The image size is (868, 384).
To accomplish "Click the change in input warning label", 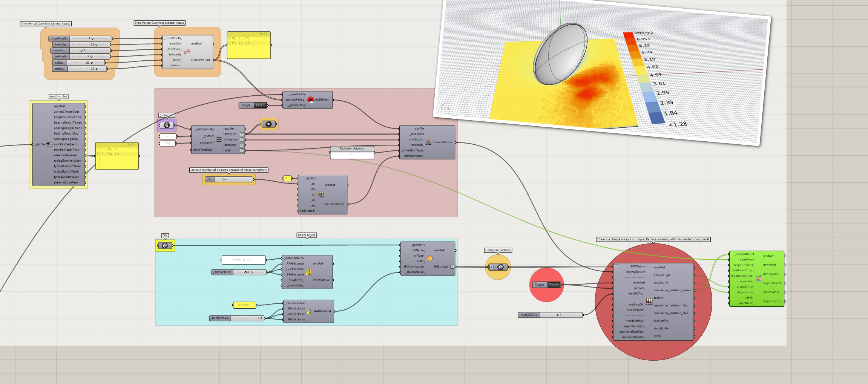I will [x=653, y=239].
